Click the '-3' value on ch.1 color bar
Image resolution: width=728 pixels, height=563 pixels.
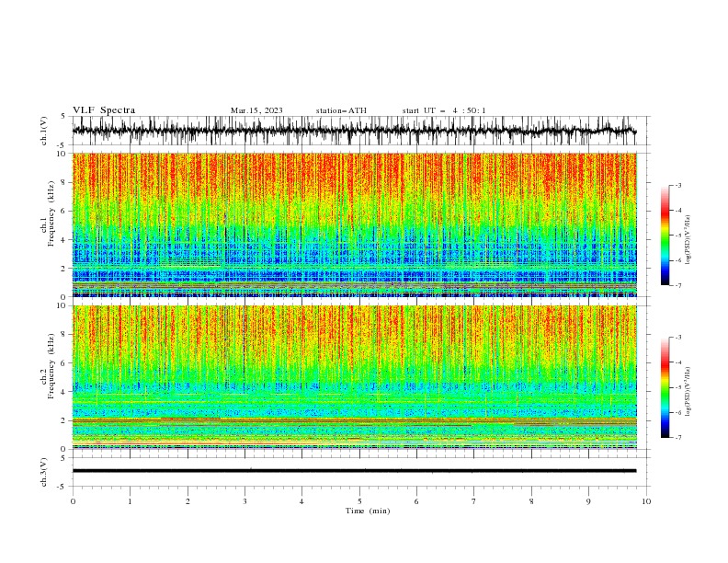coord(678,185)
